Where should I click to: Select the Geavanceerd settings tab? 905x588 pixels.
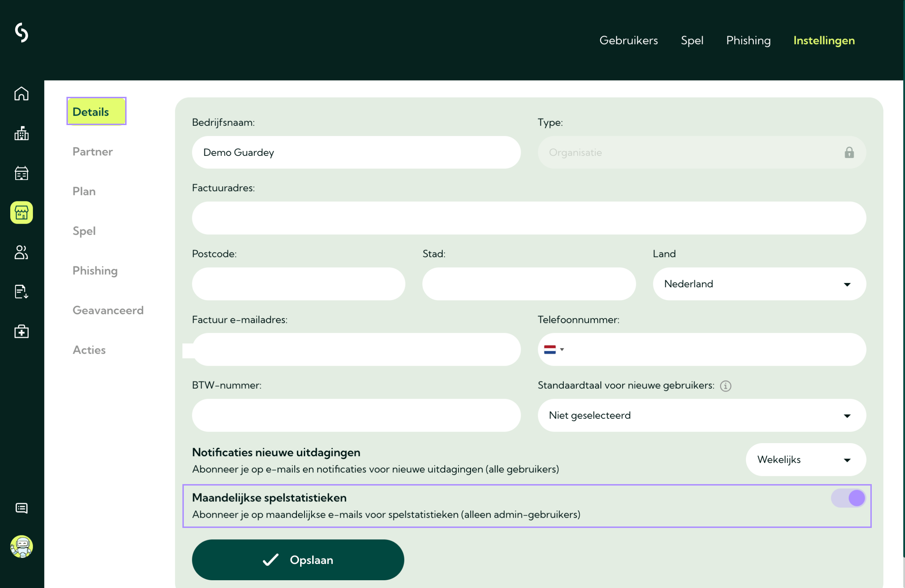pos(108,310)
